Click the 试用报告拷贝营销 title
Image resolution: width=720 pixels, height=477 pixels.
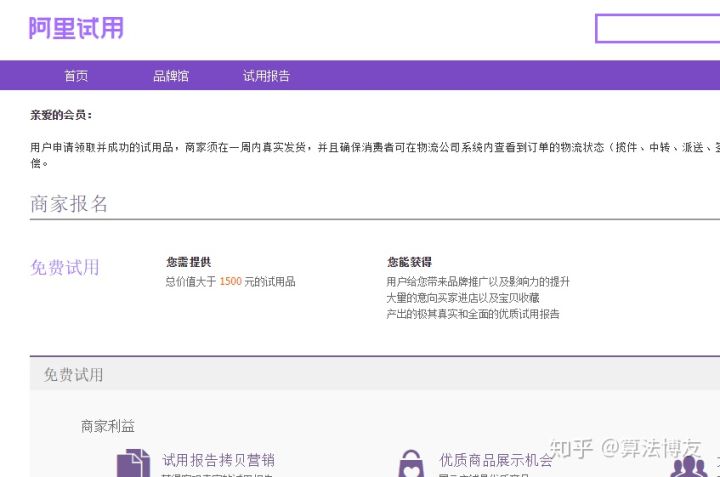pos(219,460)
